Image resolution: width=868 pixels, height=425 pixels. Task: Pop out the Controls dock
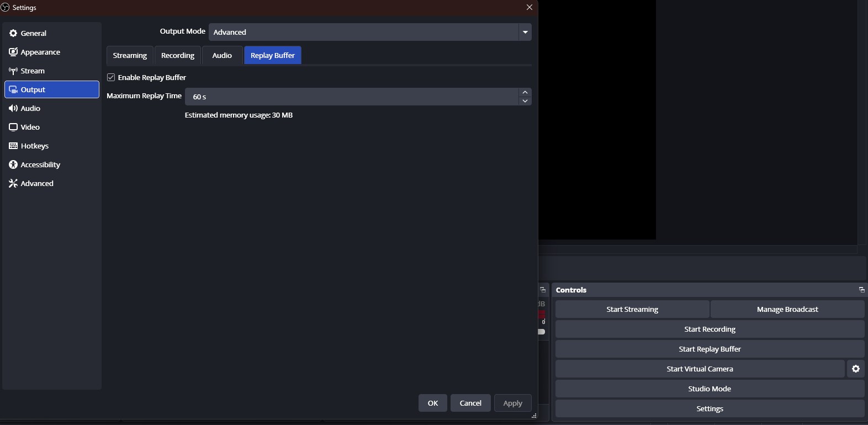861,290
